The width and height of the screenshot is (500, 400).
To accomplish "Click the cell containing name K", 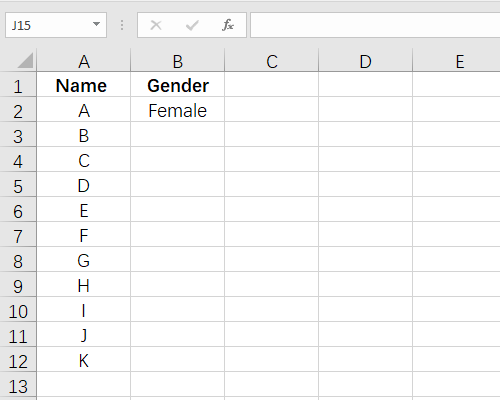I will [x=84, y=360].
